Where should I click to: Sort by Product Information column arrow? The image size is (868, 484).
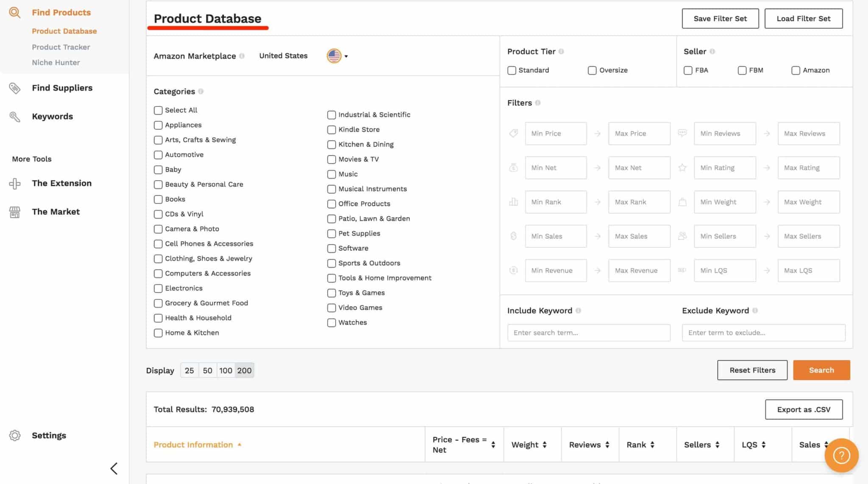pyautogui.click(x=239, y=445)
